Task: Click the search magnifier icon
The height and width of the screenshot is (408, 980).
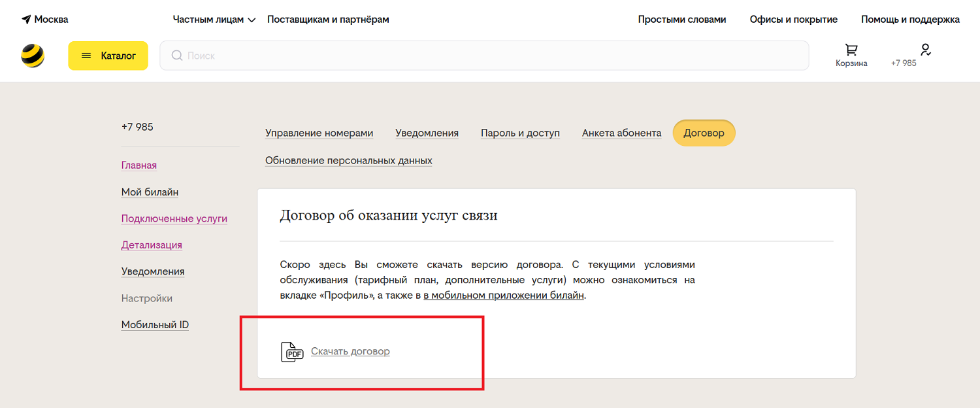Action: 176,56
